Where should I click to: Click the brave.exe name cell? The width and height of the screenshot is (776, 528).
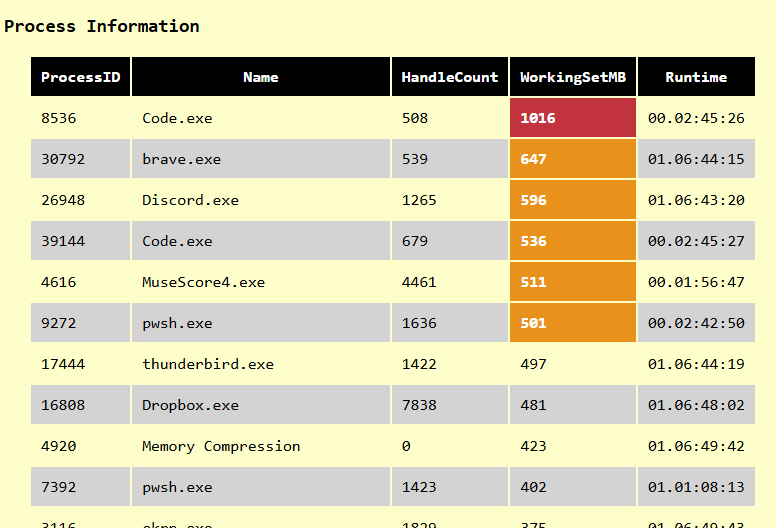coord(261,159)
